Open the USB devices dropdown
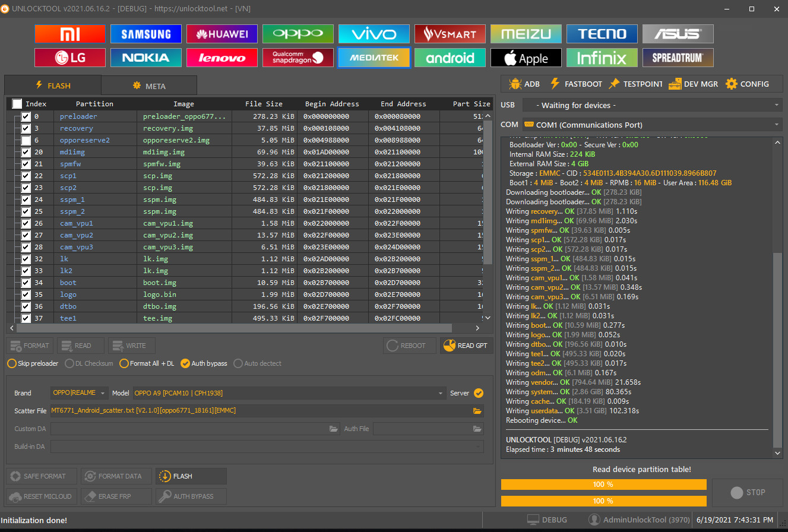Screen dimensions: 788x532 (653, 105)
